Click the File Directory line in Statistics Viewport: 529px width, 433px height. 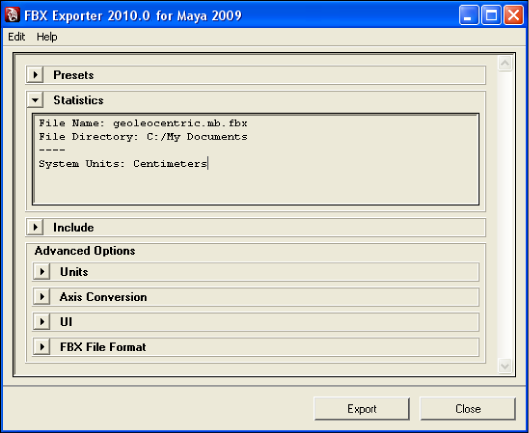click(x=143, y=137)
